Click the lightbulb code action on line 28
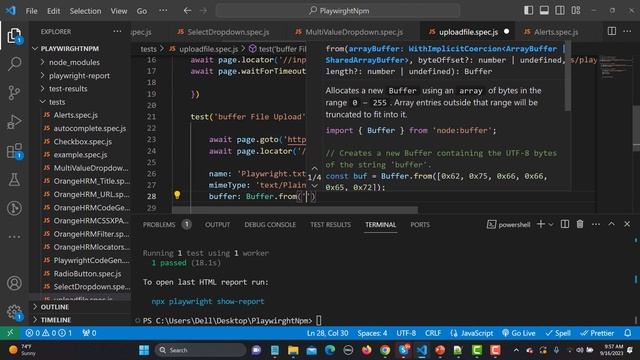The image size is (640, 360). (177, 195)
